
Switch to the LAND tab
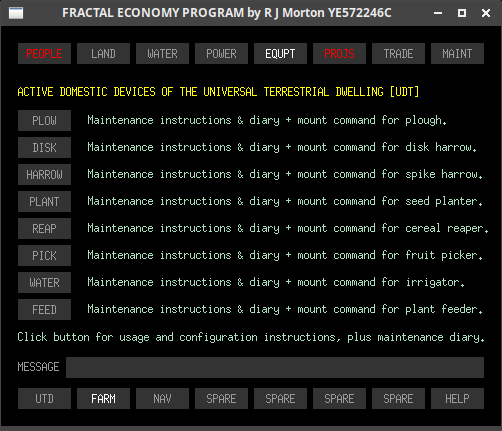[x=103, y=53]
